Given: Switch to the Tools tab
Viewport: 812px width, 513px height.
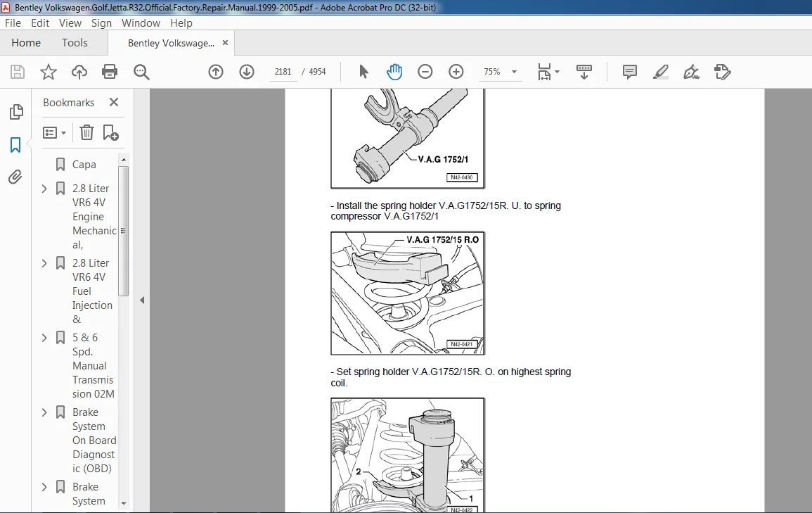Looking at the screenshot, I should pyautogui.click(x=75, y=42).
